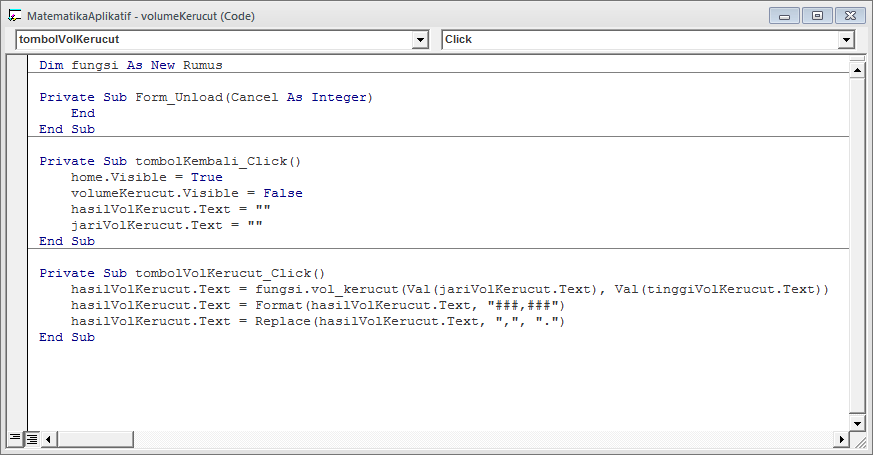This screenshot has height=455, width=873.
Task: Click the code window system menu icon
Action: [15, 16]
